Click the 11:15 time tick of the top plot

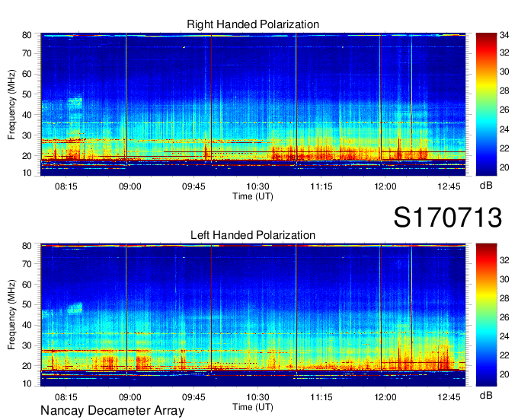click(x=321, y=186)
